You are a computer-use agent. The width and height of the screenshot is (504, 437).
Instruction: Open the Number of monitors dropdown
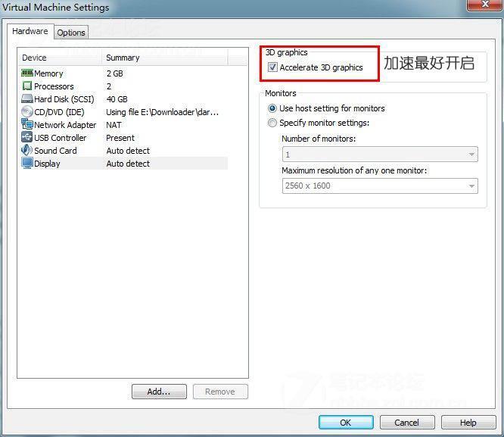379,155
